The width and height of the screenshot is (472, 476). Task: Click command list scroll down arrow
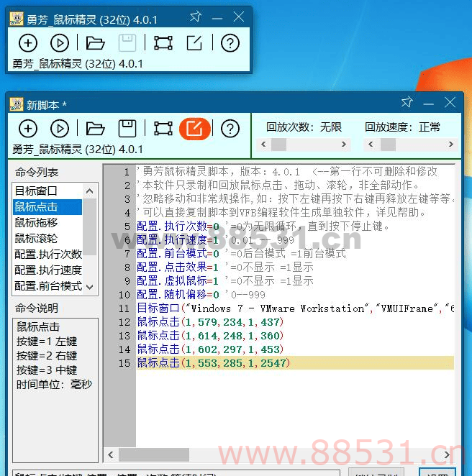(x=90, y=287)
